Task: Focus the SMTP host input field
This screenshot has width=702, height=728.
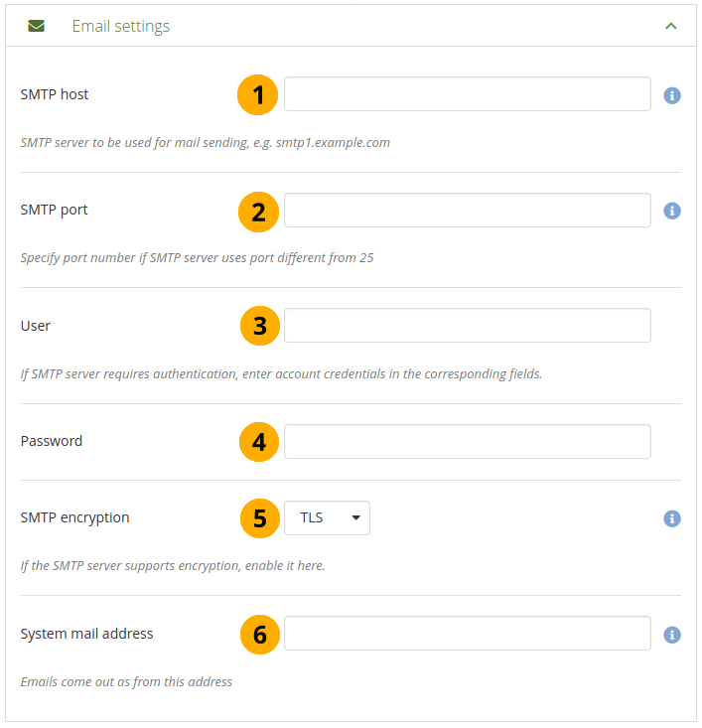Action: [x=467, y=94]
